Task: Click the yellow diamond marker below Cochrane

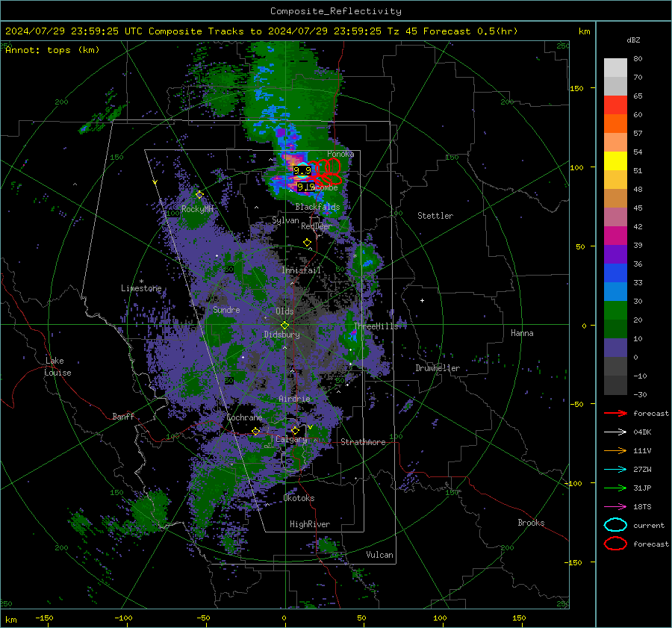Action: pyautogui.click(x=255, y=432)
